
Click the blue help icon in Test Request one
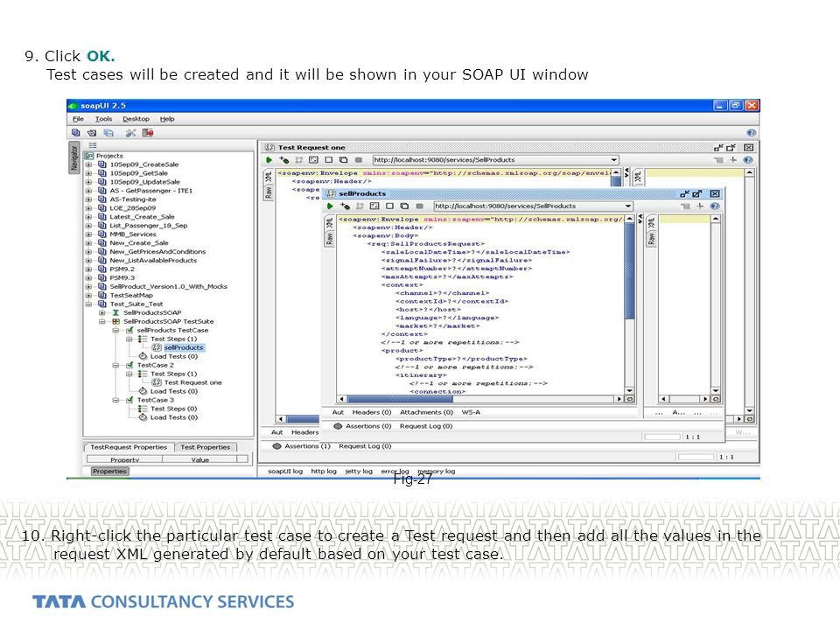pos(748,160)
